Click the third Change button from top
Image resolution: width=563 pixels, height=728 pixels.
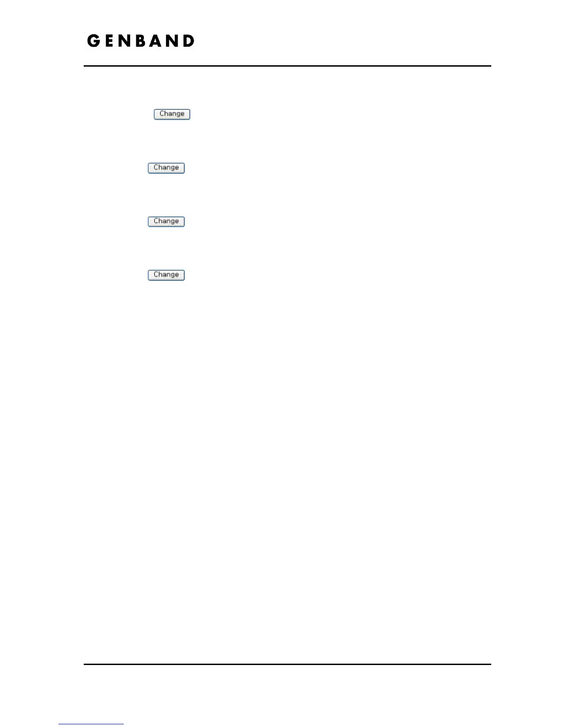166,222
